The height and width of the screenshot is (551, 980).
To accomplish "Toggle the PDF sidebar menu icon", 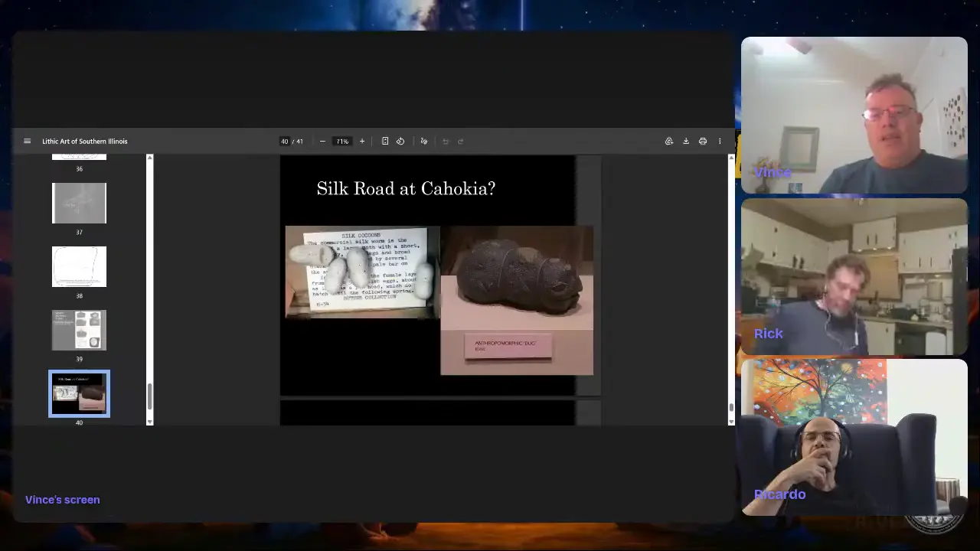I will 28,141.
